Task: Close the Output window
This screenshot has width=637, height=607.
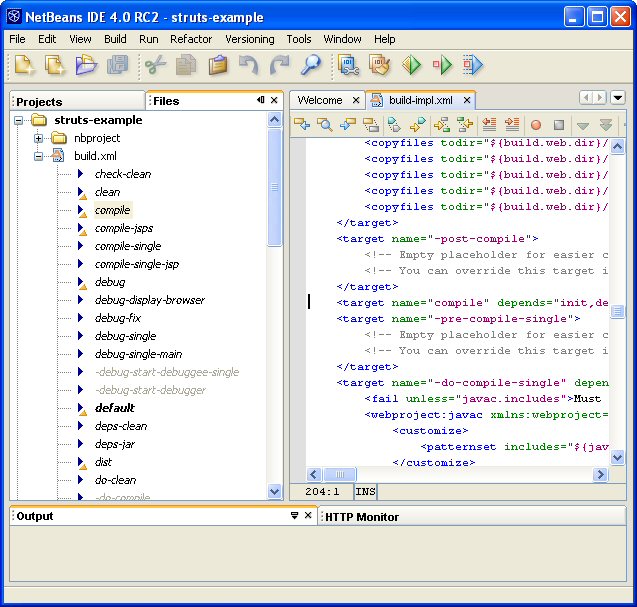Action: 308,516
